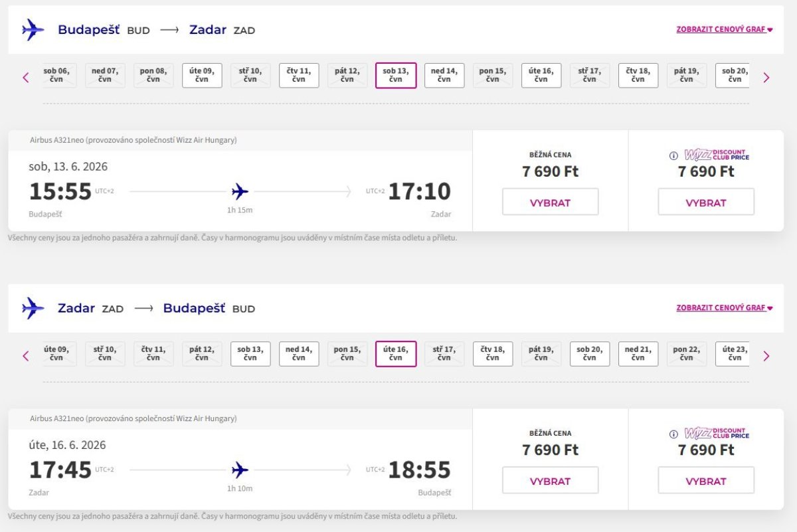Choose Discount Club price for outbound flight
The width and height of the screenshot is (797, 532).
[x=706, y=203]
